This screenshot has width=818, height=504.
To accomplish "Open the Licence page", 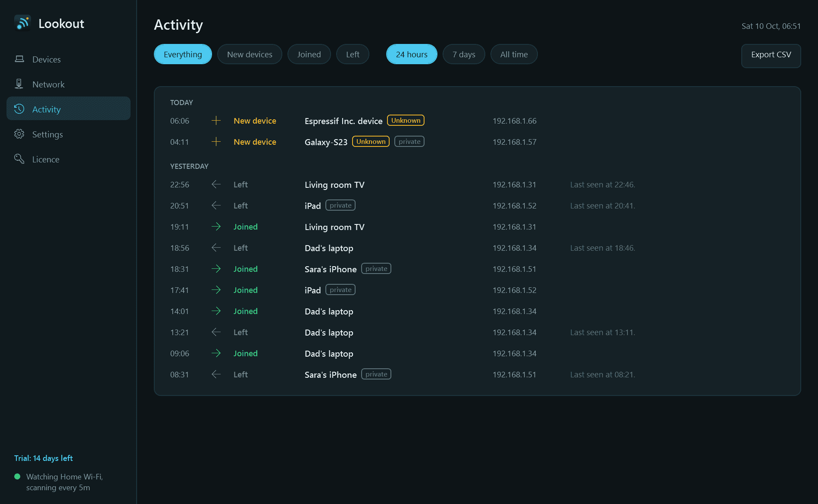I will tap(69, 159).
